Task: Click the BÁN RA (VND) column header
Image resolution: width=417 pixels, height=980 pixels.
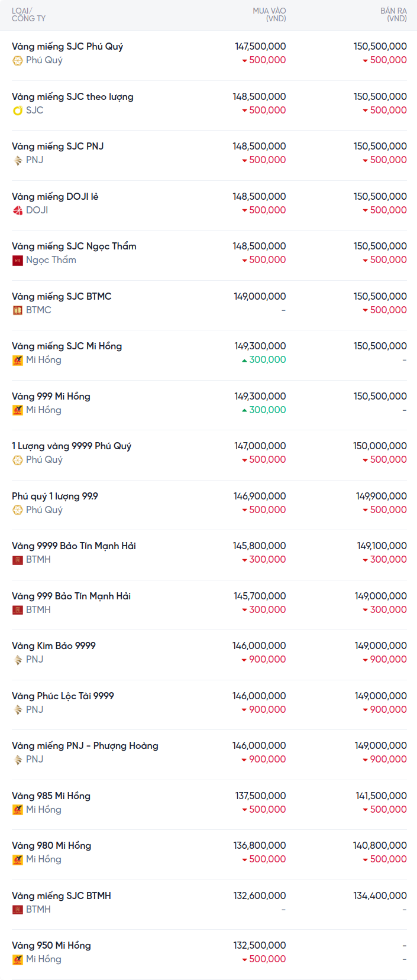Action: coord(393,15)
